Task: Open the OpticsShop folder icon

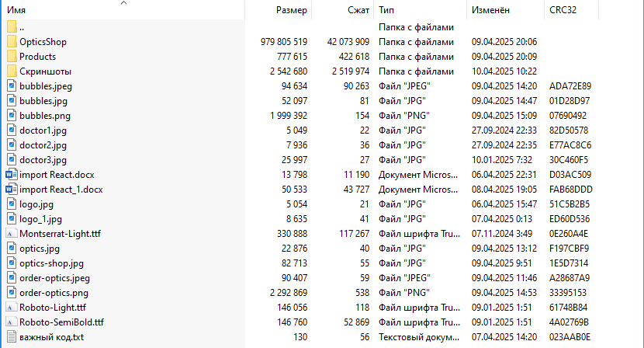Action: pyautogui.click(x=11, y=42)
